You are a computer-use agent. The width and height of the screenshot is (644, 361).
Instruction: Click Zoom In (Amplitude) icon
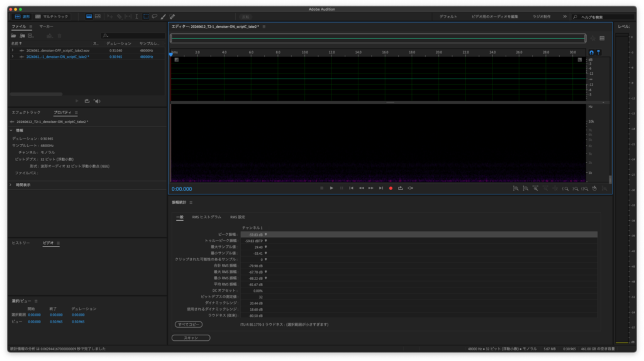(x=516, y=189)
